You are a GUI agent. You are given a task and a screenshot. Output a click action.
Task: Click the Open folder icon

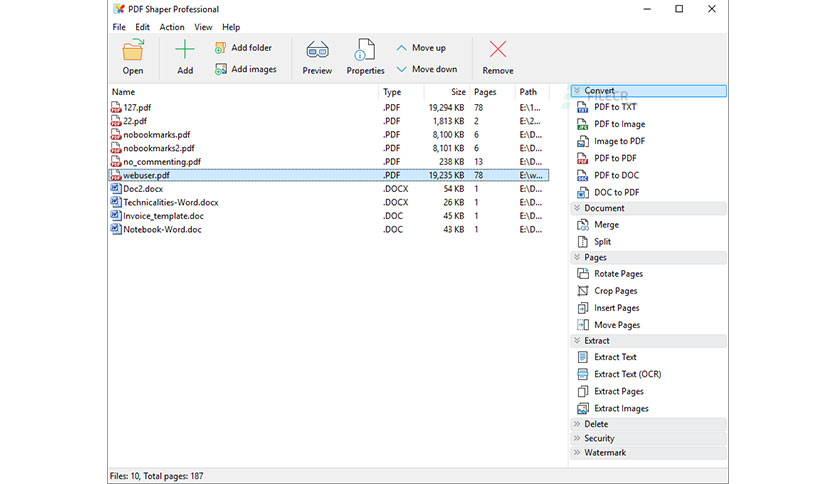tap(133, 50)
